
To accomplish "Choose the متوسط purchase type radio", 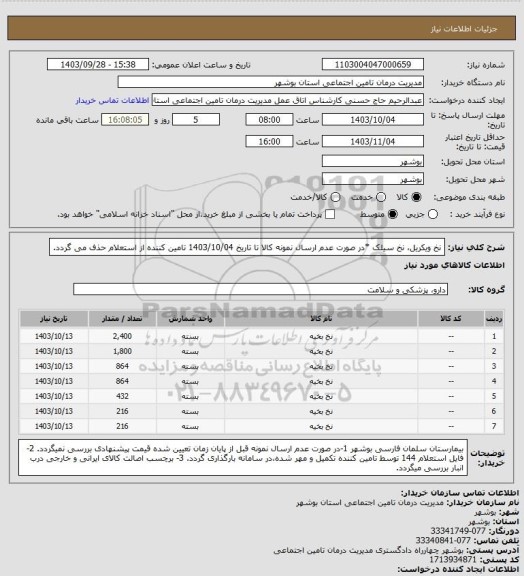I will click(392, 214).
